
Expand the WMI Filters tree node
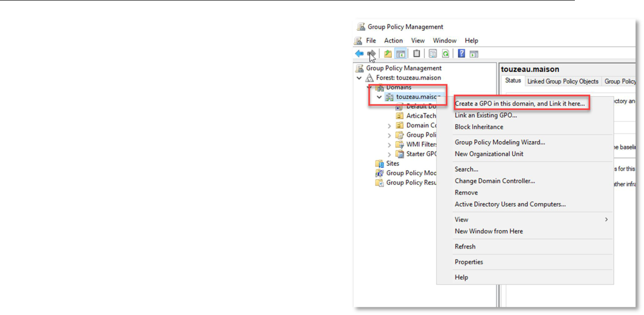click(389, 145)
